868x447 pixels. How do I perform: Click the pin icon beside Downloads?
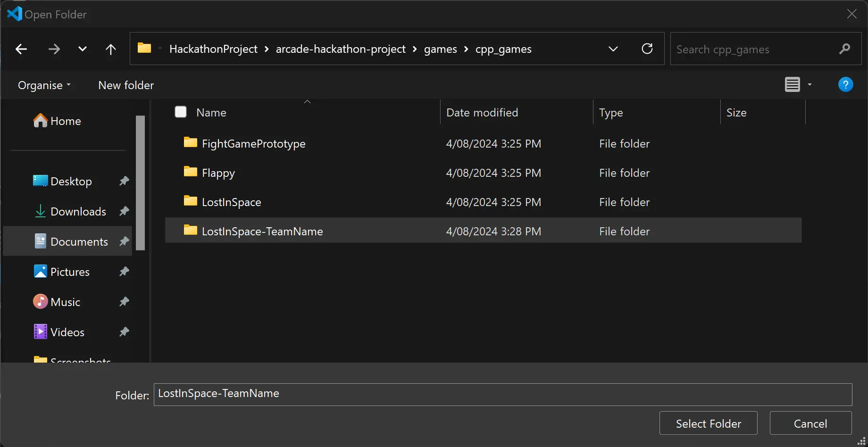click(124, 211)
